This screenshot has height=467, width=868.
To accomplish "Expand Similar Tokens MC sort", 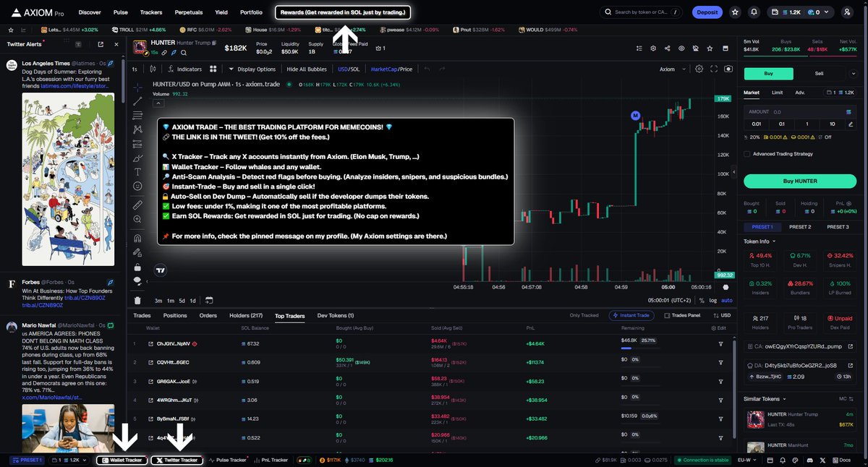I will point(846,398).
